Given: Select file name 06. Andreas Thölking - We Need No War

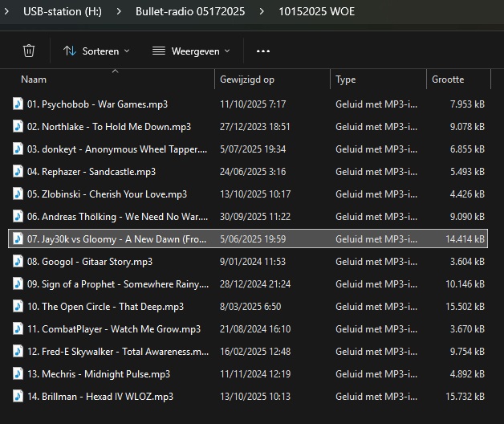Looking at the screenshot, I should click(117, 217).
